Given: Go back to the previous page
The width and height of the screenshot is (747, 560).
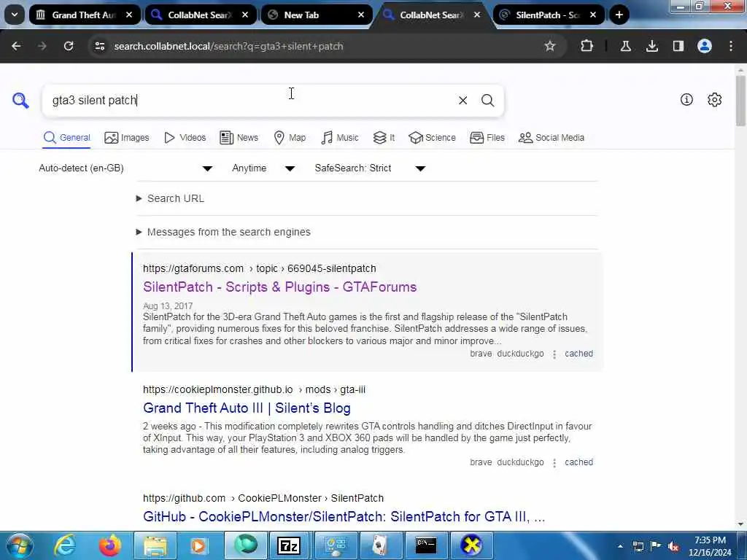Looking at the screenshot, I should 16,46.
